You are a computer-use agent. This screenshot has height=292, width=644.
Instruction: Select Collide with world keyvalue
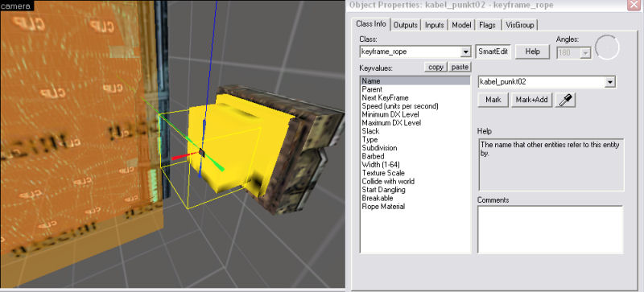pos(415,181)
